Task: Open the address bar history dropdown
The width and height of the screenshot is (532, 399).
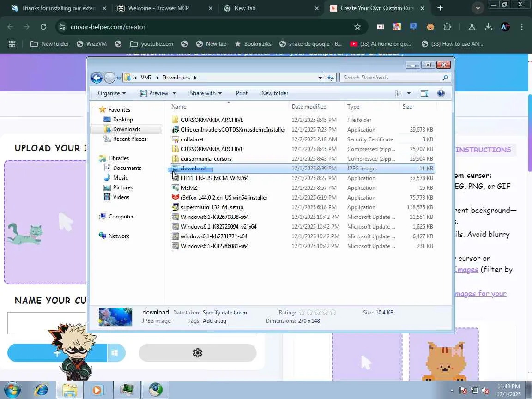Action: click(x=320, y=78)
